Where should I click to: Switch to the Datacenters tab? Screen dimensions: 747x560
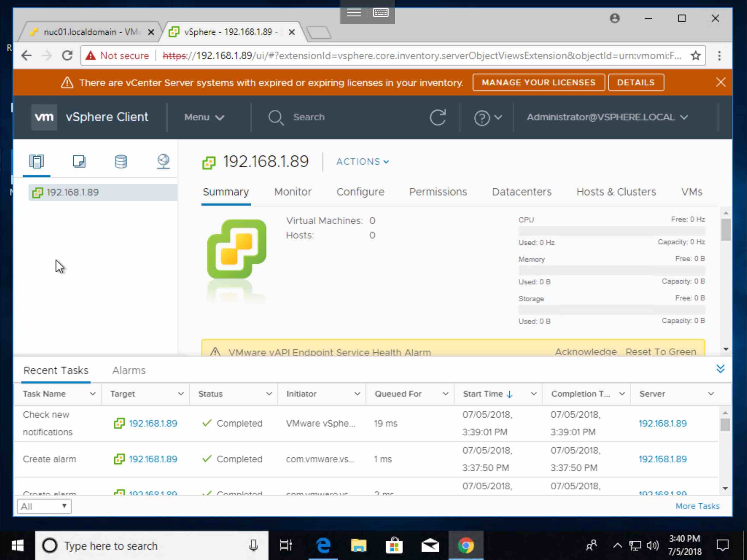pos(521,192)
